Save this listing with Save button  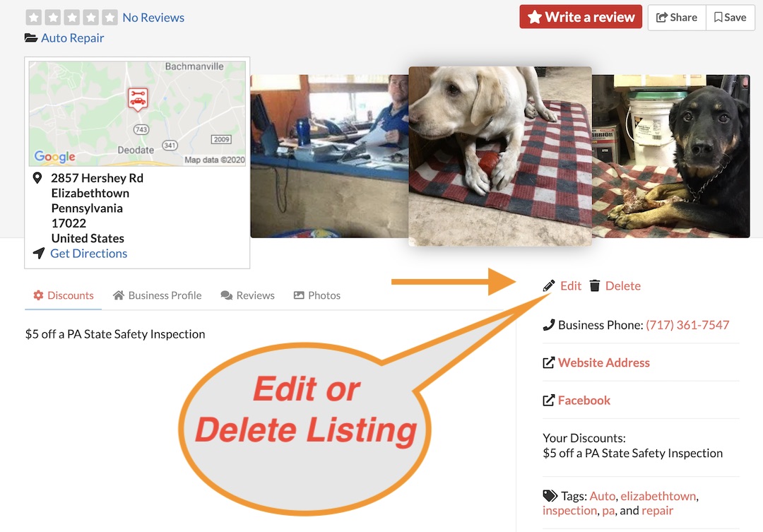[730, 18]
